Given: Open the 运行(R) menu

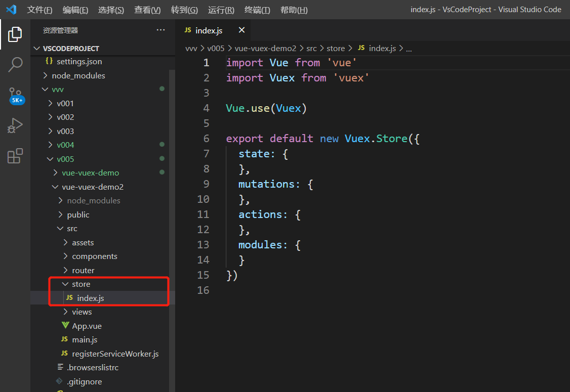Looking at the screenshot, I should click(221, 10).
